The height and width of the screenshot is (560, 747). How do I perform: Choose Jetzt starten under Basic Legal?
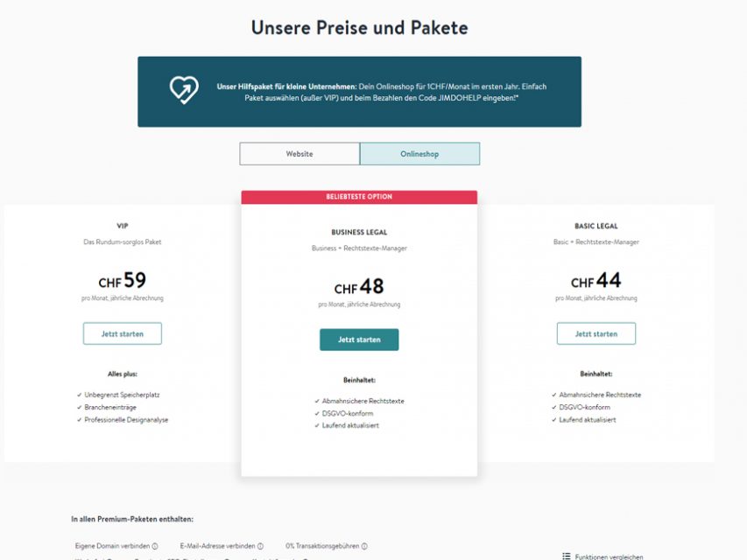(595, 333)
